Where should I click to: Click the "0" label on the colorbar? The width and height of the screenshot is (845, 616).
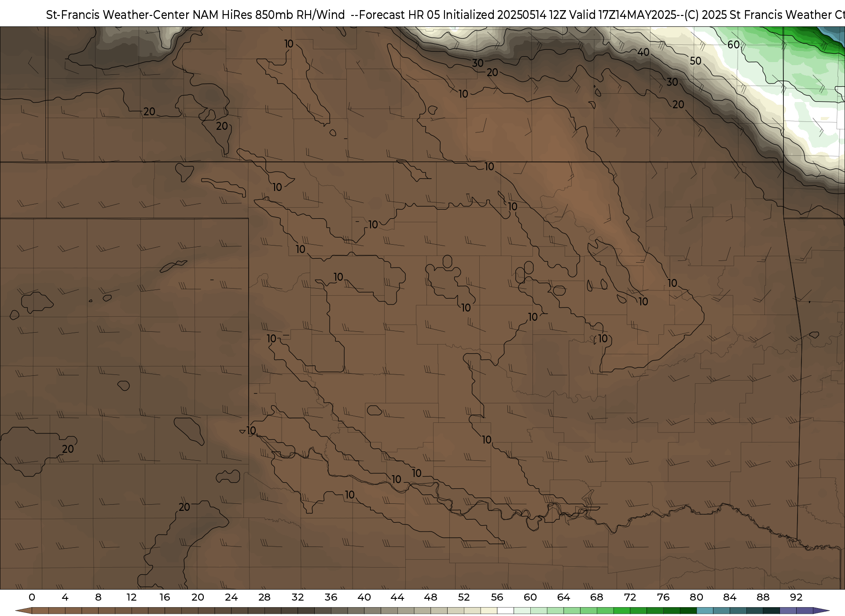click(32, 597)
